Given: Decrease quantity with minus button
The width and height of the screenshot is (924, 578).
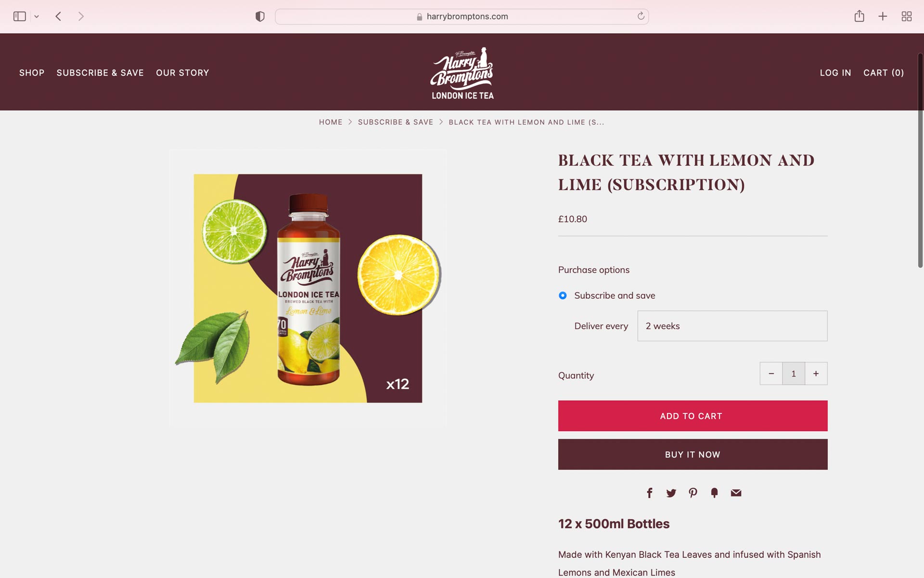Looking at the screenshot, I should coord(771,373).
